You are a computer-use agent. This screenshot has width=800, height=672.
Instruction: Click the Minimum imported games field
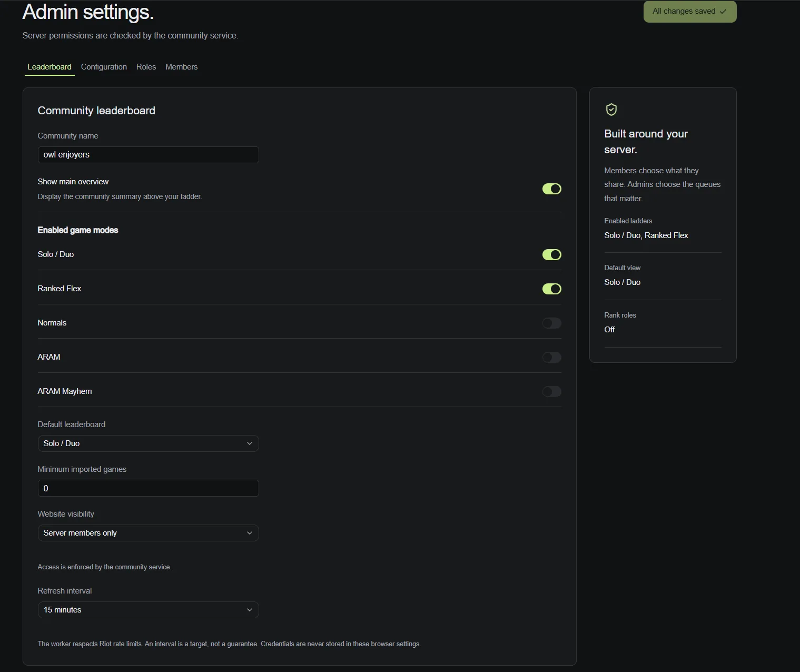148,488
